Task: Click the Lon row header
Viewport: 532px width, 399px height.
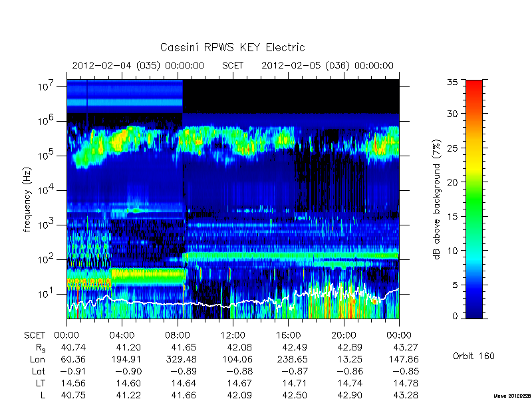Action: tap(37, 359)
